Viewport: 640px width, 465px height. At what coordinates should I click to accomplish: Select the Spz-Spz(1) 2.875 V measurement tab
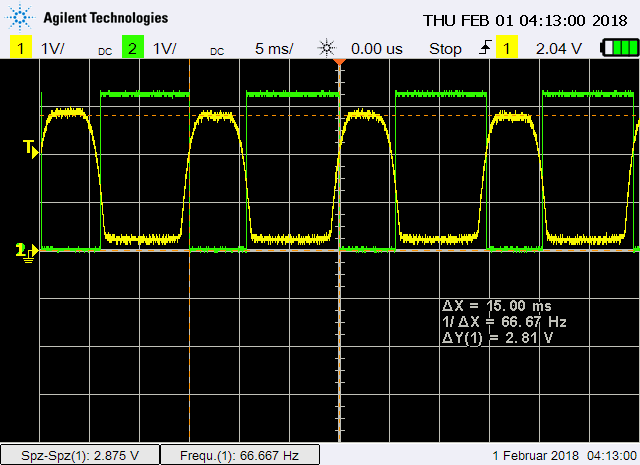[x=80, y=455]
